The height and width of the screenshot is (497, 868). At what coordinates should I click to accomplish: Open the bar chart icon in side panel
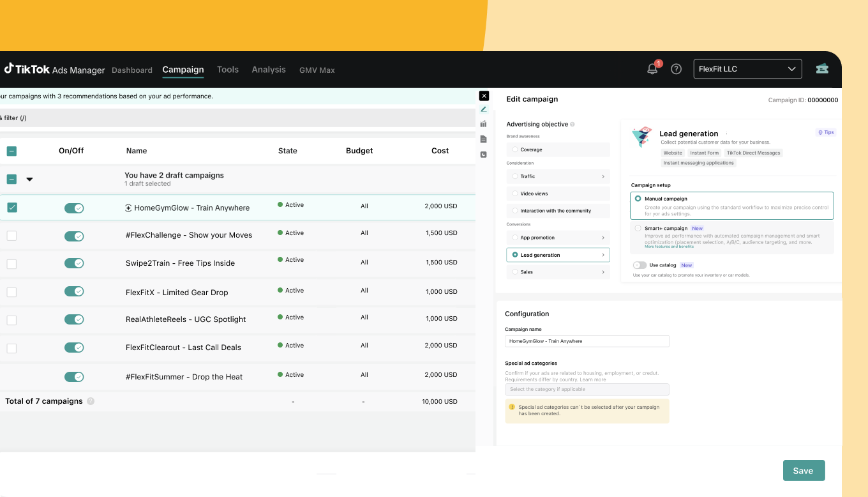pos(484,124)
